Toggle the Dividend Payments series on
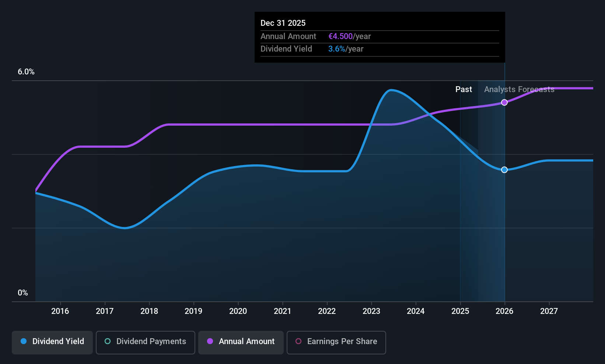This screenshot has height=364, width=605. 146,343
